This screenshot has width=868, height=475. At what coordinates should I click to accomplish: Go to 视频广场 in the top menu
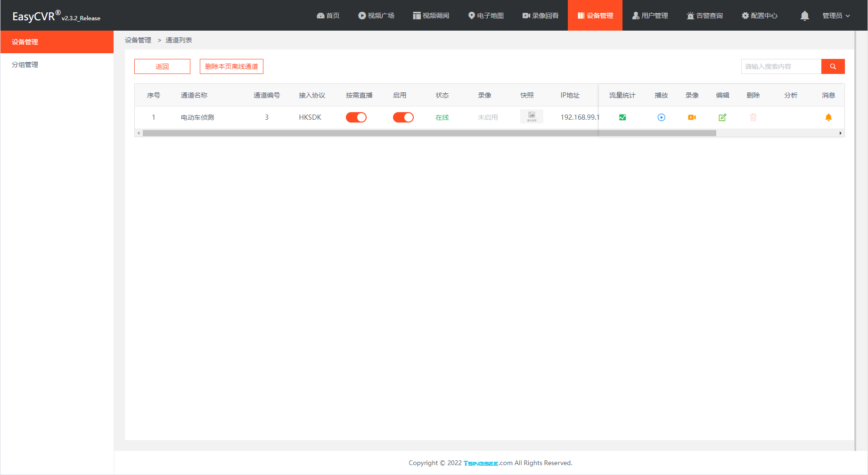point(376,16)
